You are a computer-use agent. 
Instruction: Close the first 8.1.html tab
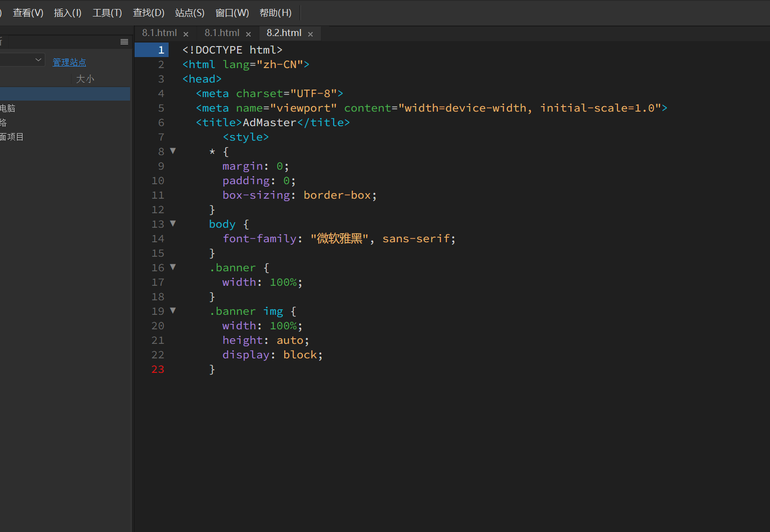pyautogui.click(x=186, y=34)
